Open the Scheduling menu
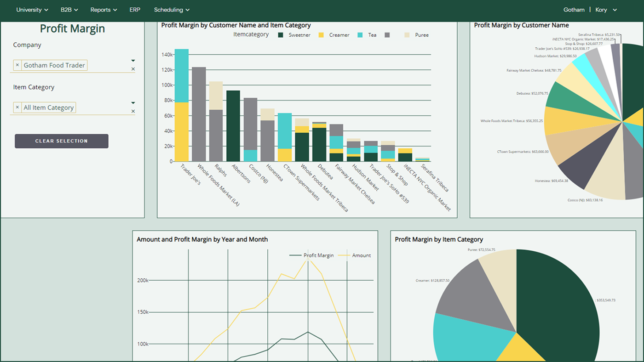Image resolution: width=644 pixels, height=362 pixels. [x=172, y=10]
